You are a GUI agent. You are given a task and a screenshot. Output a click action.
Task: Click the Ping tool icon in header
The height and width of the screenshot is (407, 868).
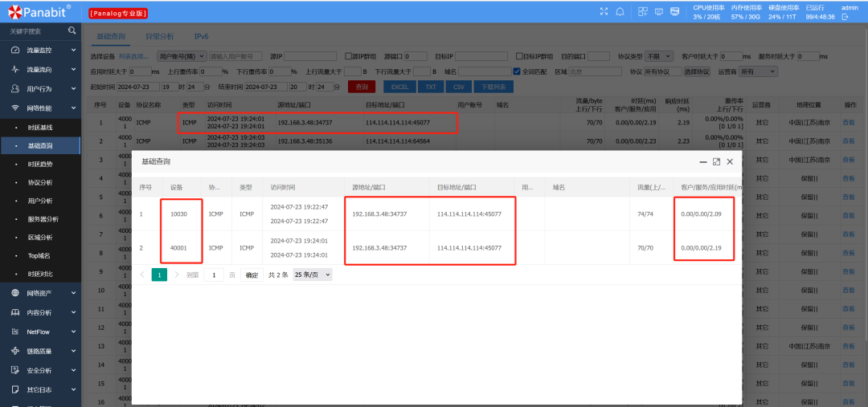click(x=675, y=11)
